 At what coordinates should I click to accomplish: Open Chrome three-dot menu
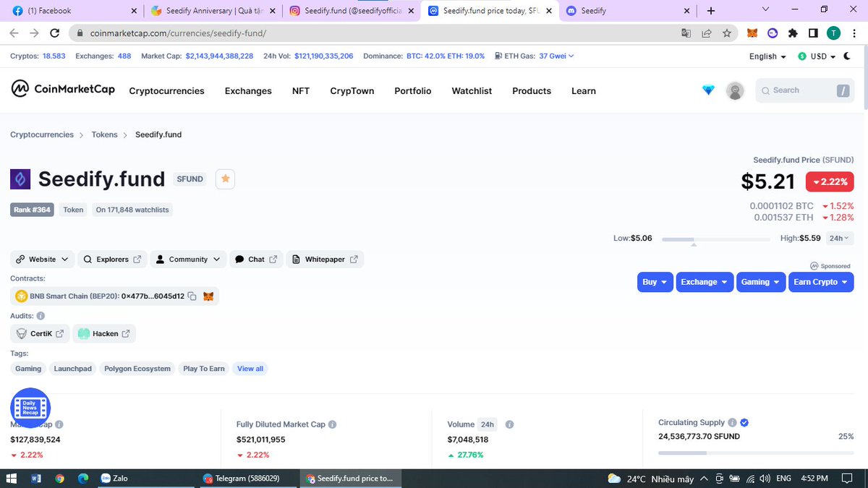coord(854,33)
